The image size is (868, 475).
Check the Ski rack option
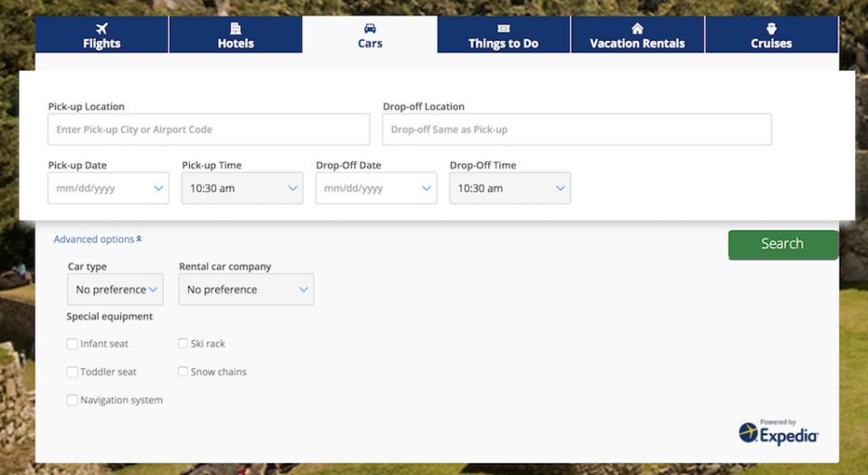click(183, 344)
